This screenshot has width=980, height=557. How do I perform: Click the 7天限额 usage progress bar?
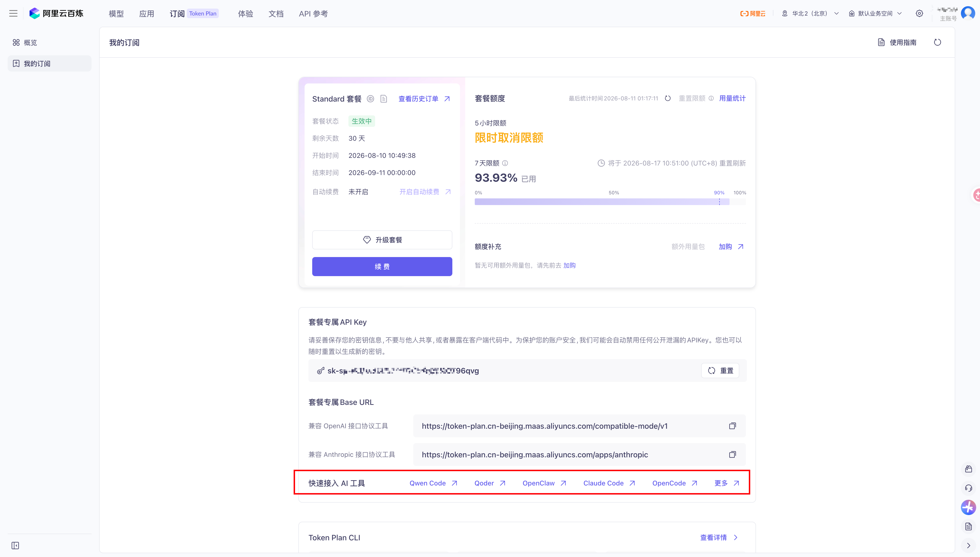(610, 202)
